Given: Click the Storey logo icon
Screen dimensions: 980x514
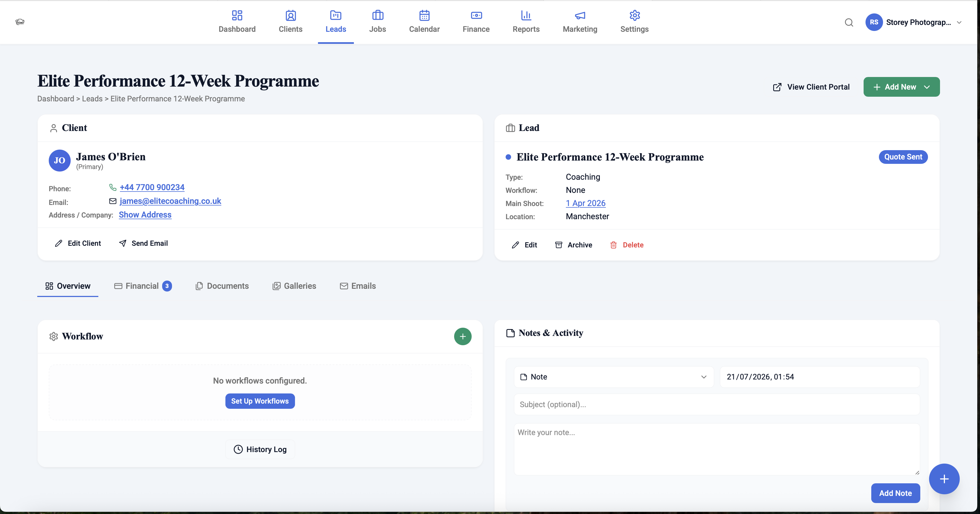Looking at the screenshot, I should [20, 22].
